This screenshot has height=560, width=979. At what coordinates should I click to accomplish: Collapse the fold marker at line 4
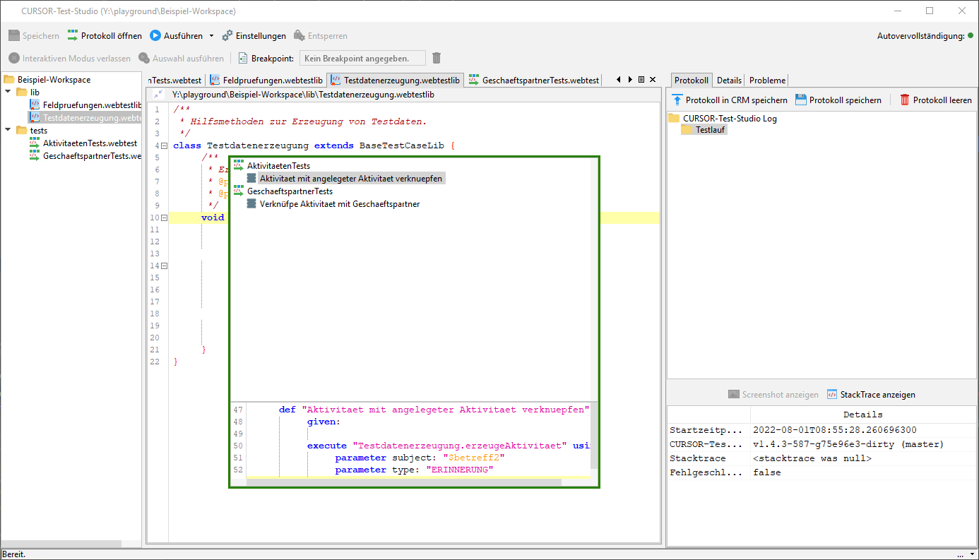click(165, 145)
